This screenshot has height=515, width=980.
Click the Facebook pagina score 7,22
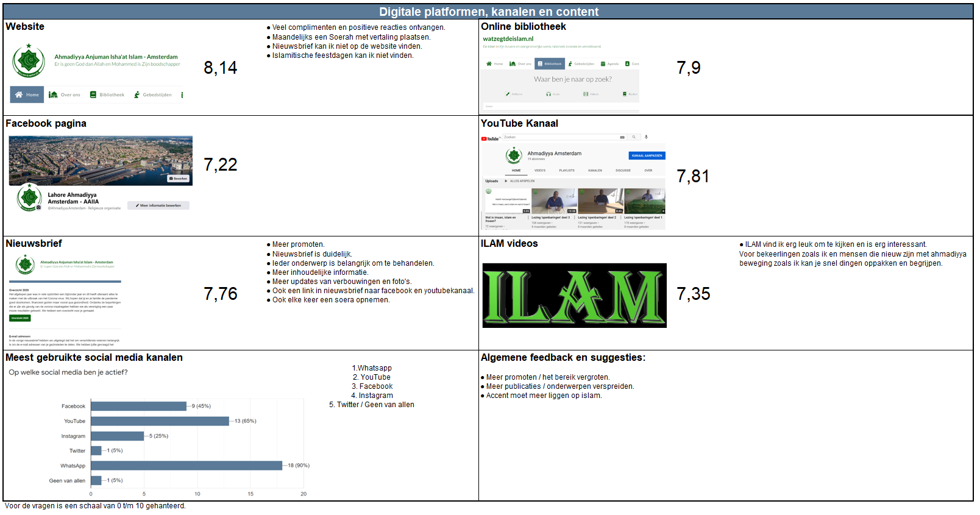[x=221, y=165]
